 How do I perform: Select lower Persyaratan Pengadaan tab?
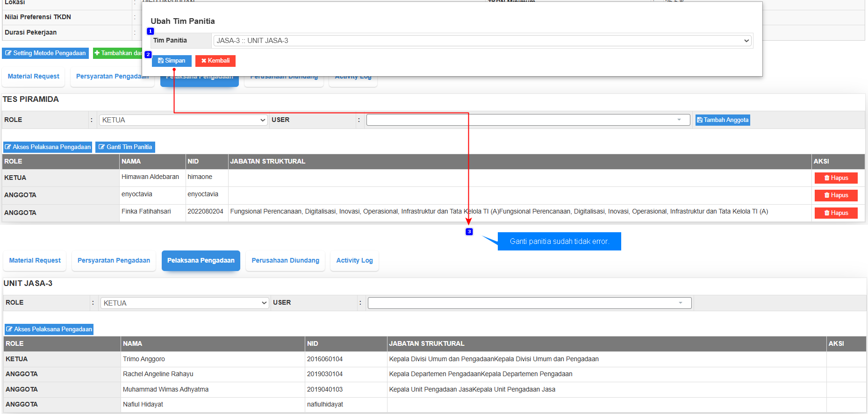pos(114,261)
